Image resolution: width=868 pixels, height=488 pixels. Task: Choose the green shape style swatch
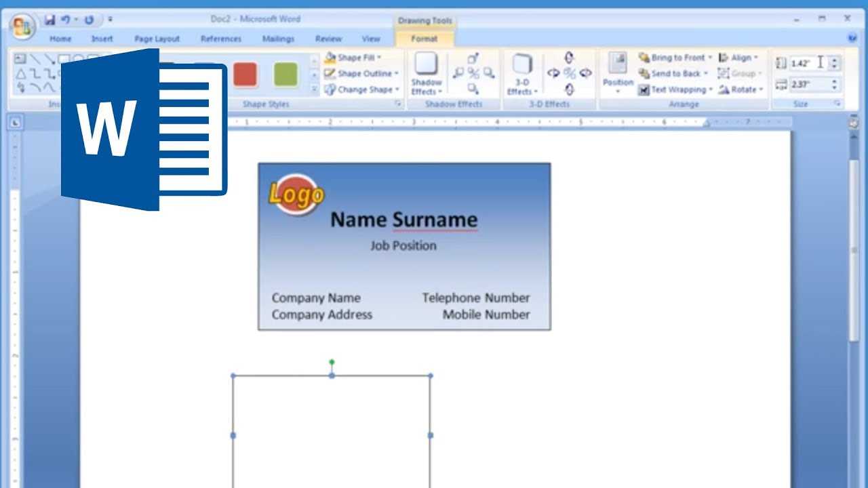click(285, 74)
